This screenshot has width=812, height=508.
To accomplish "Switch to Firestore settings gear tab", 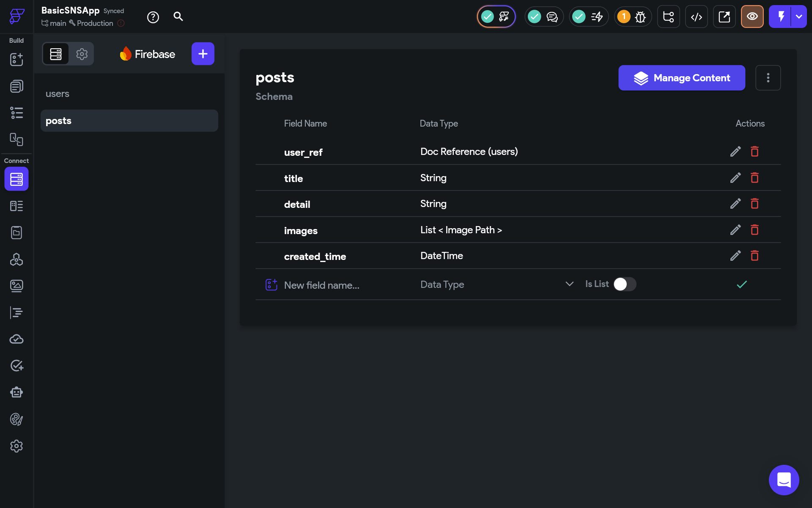I will 82,54.
